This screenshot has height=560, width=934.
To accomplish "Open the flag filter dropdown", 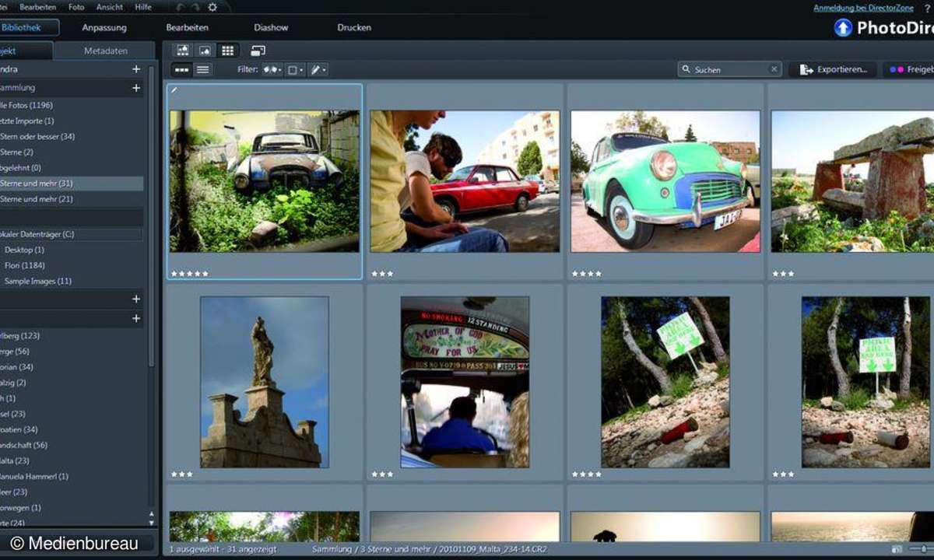I will pos(272,70).
